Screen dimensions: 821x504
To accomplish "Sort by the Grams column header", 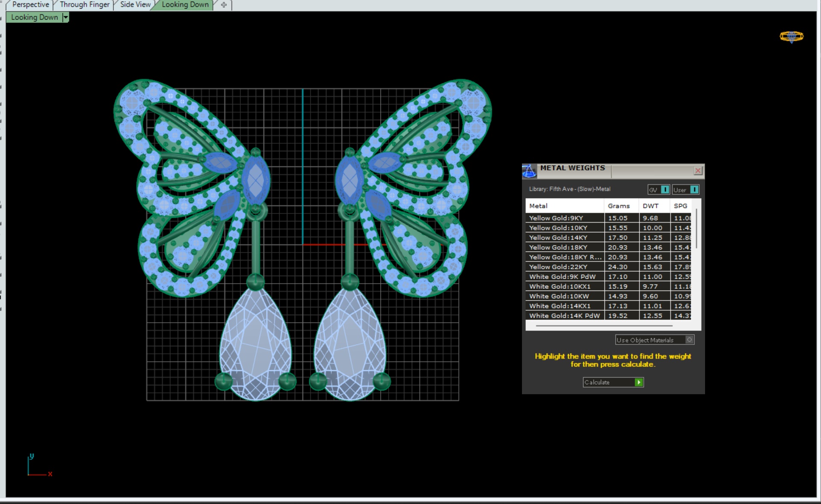I will click(621, 206).
